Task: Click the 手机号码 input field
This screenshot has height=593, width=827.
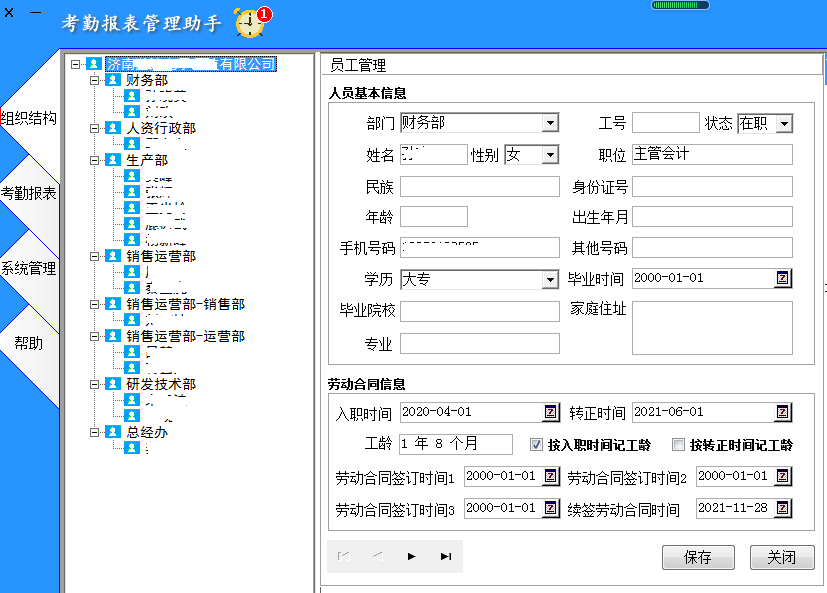Action: (479, 247)
